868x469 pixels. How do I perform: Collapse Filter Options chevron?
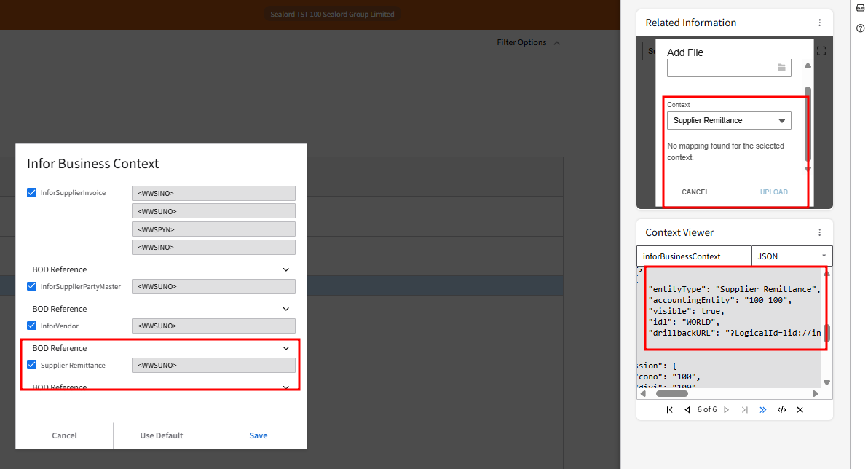(557, 43)
